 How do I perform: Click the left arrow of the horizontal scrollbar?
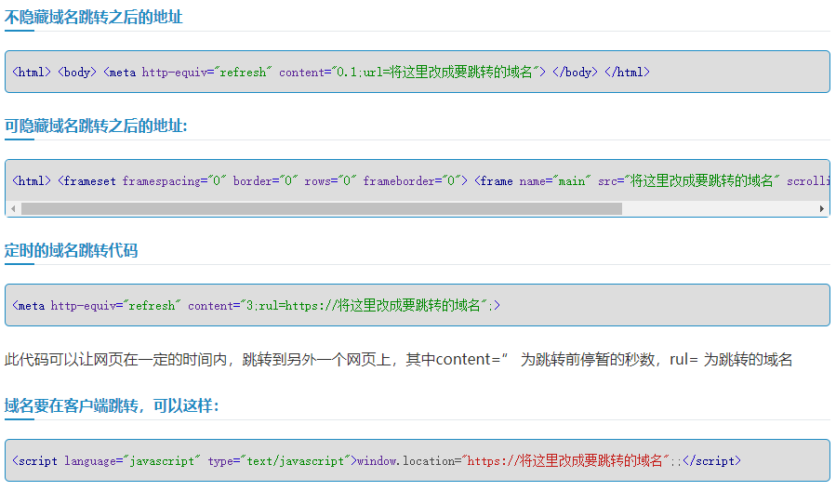click(x=13, y=208)
